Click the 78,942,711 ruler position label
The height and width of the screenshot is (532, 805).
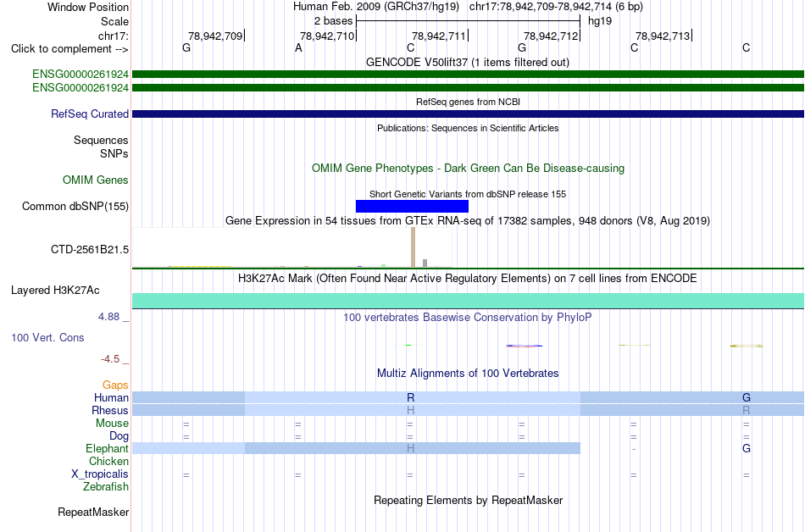(438, 36)
